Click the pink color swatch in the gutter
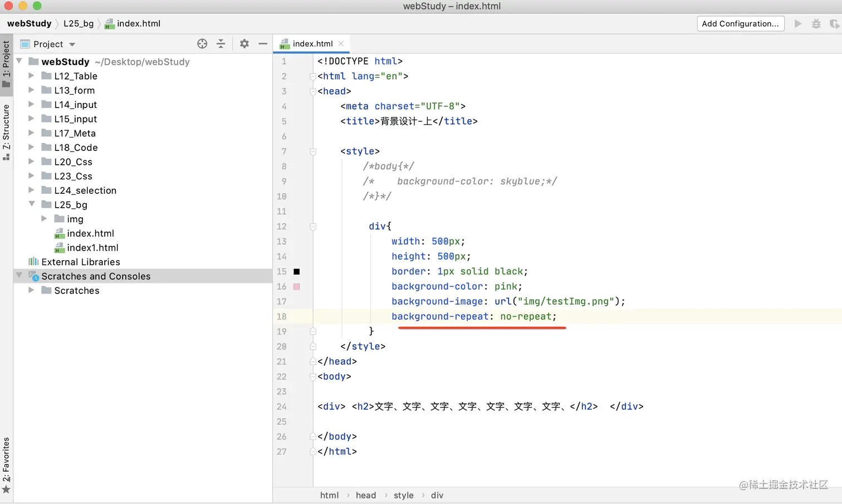The height and width of the screenshot is (504, 842). click(297, 287)
